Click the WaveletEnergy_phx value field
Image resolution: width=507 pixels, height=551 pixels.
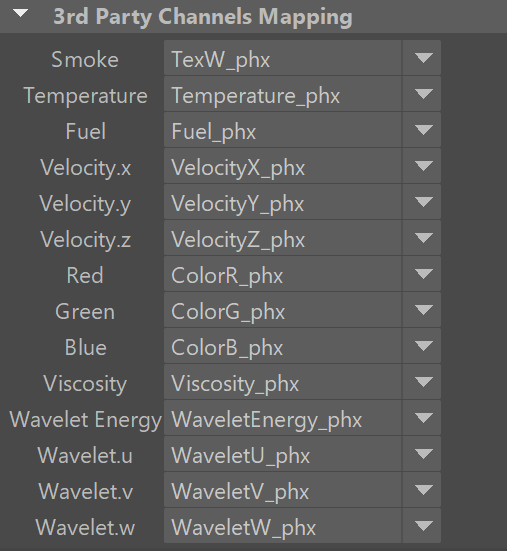pyautogui.click(x=283, y=418)
